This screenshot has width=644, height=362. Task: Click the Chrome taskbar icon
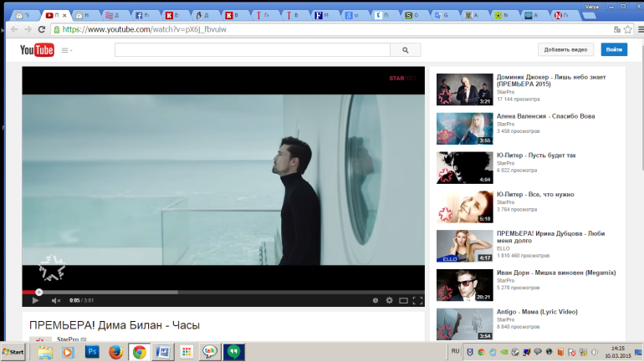pyautogui.click(x=139, y=352)
